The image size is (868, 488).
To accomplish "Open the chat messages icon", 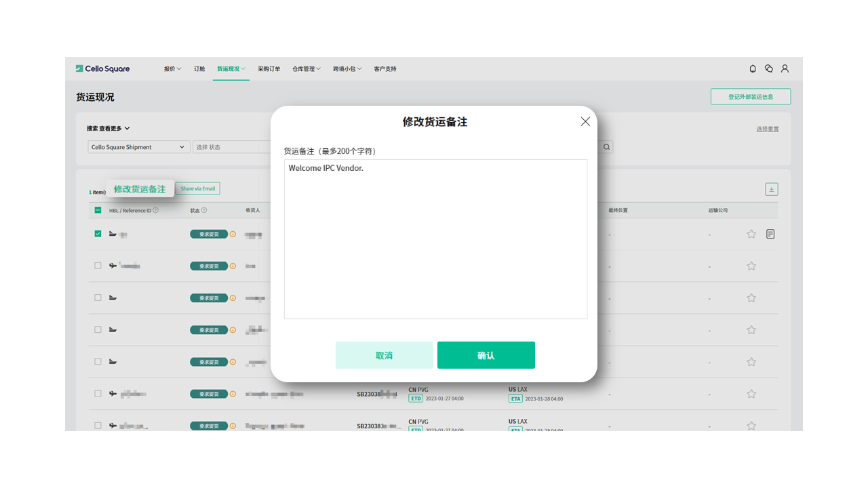I will tap(769, 68).
